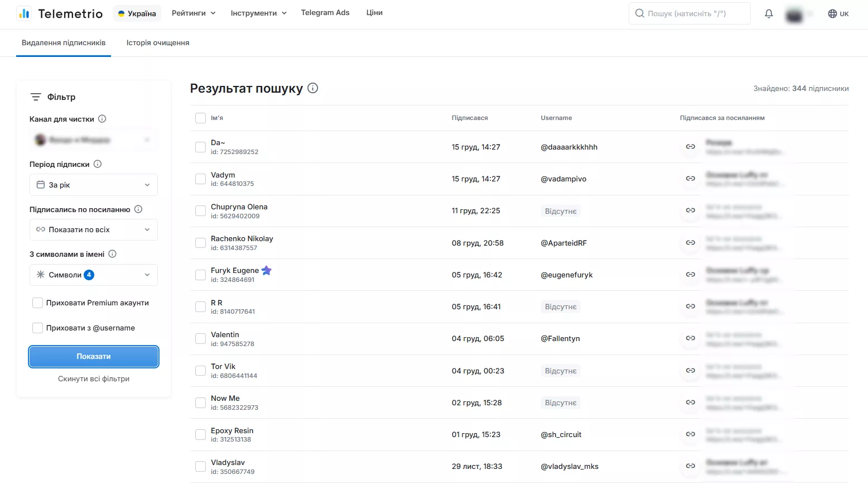Expand the За рік period dropdown
The height and width of the screenshot is (484, 868).
point(94,185)
